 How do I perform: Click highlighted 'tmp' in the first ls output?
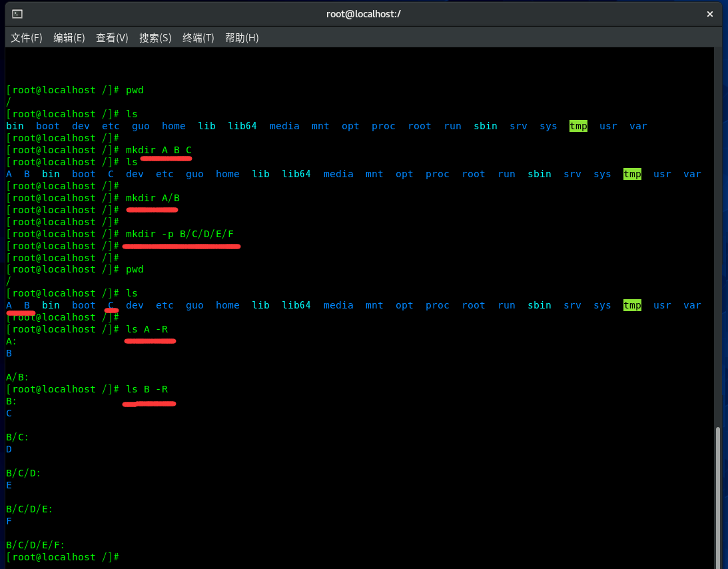click(578, 126)
